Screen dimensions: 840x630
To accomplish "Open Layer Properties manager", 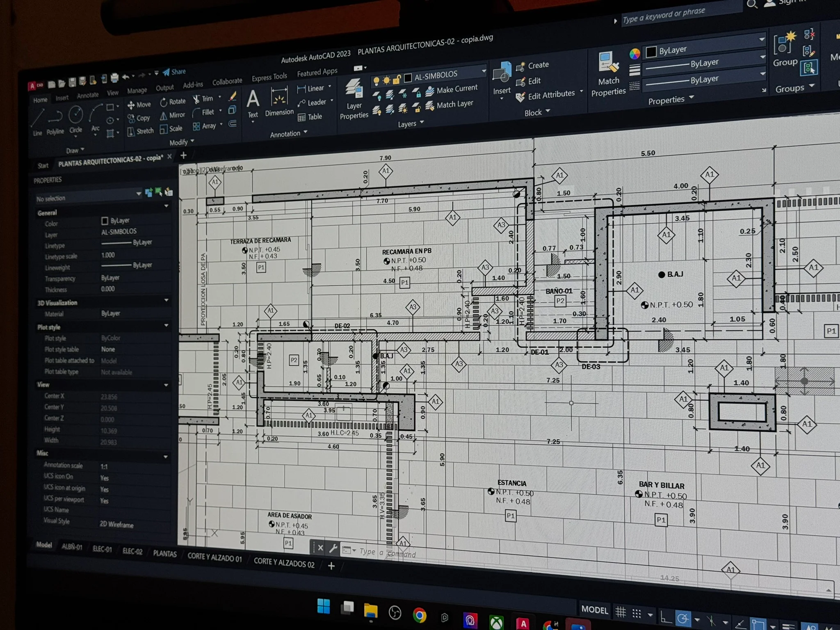I will pos(354,99).
